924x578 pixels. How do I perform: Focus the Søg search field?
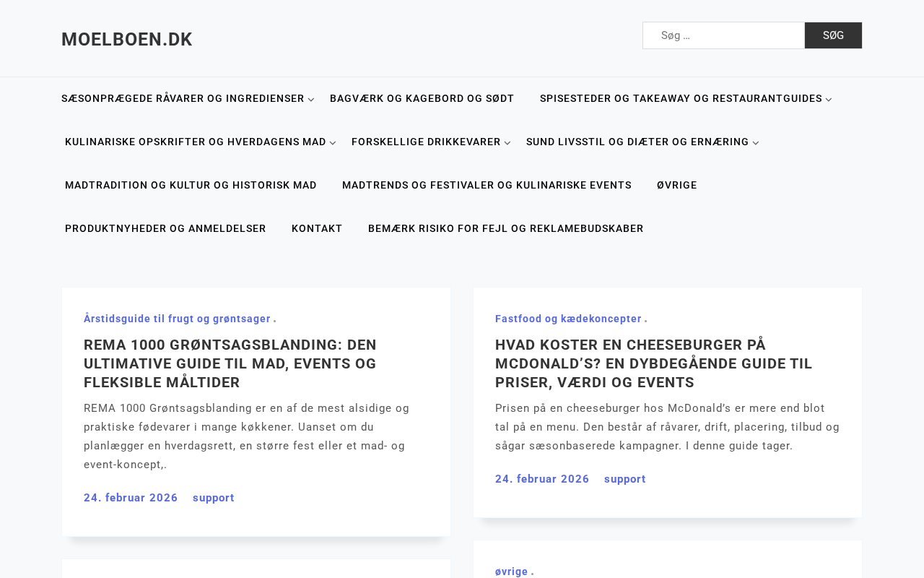(723, 35)
